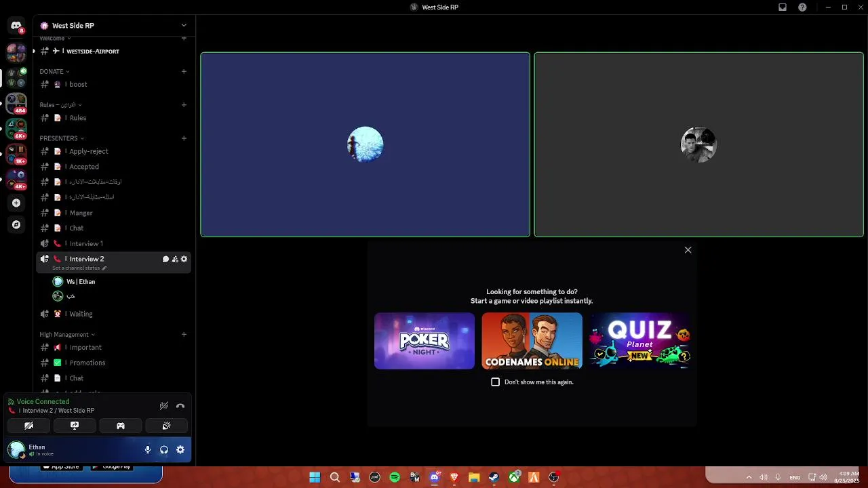Check 'Don't show me this again'

495,382
